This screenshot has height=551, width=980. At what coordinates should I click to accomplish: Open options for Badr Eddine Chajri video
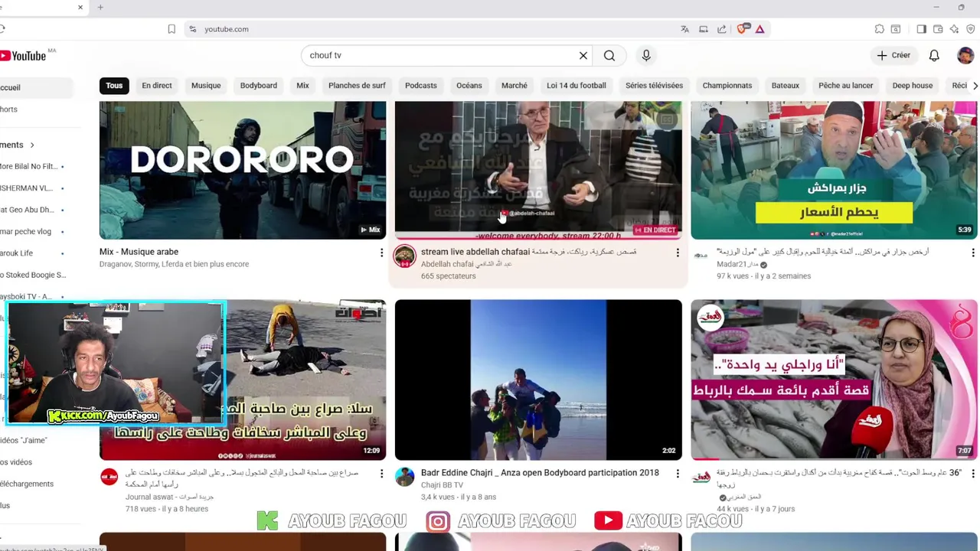[x=677, y=474]
